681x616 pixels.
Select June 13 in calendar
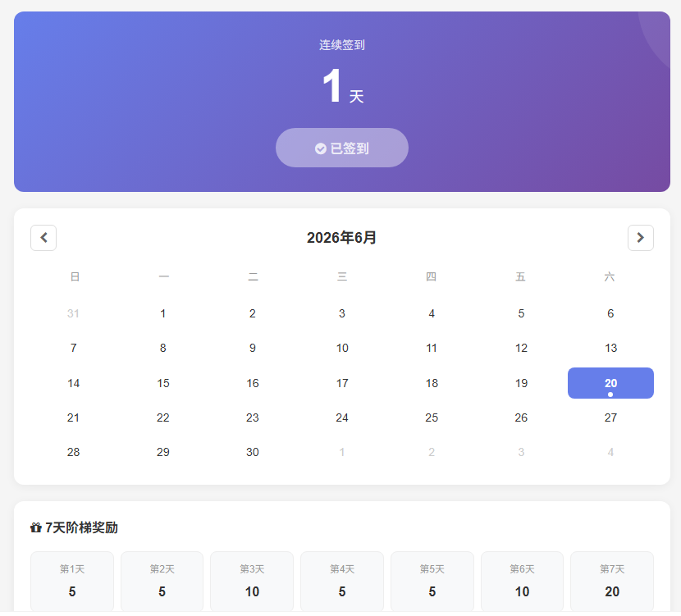(x=610, y=348)
